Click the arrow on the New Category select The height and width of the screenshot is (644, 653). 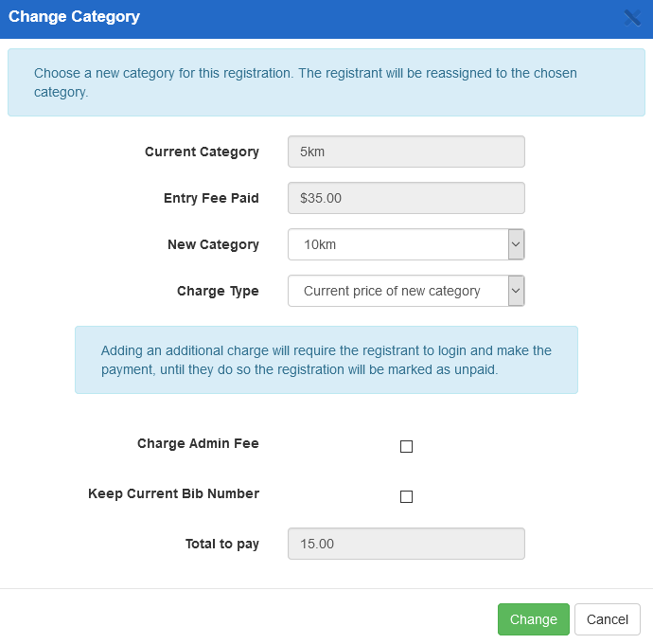pyautogui.click(x=516, y=244)
